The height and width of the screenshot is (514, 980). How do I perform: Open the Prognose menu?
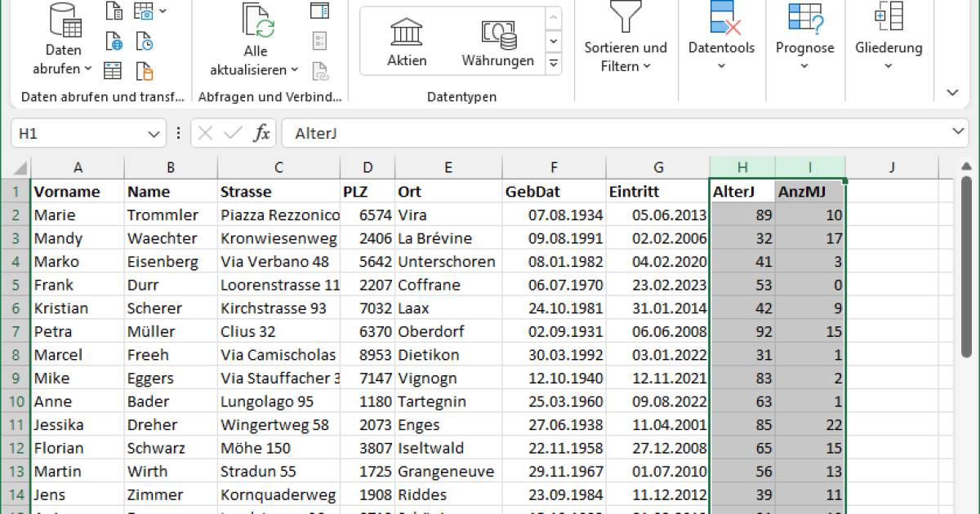coord(804,41)
